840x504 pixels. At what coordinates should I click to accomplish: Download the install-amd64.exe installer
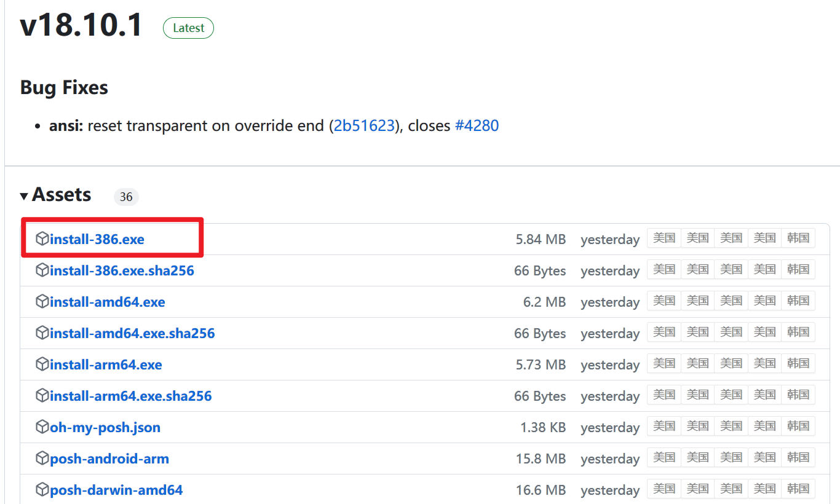pos(108,302)
